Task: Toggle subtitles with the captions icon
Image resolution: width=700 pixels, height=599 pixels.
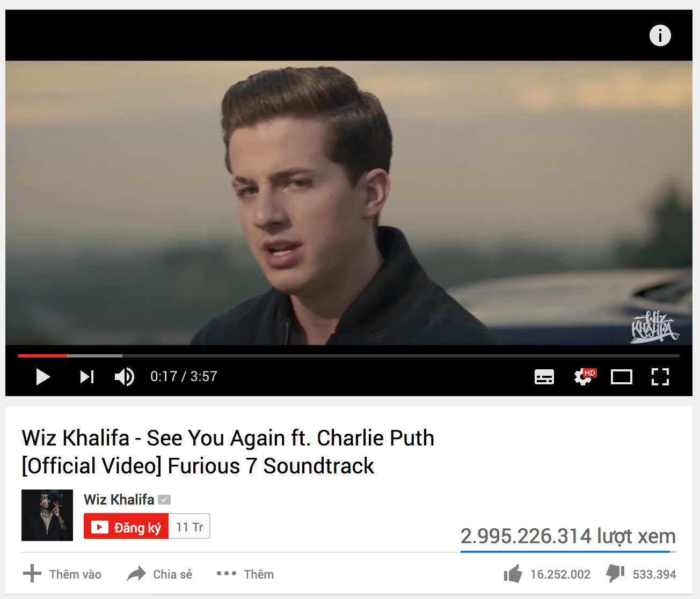Action: (x=544, y=377)
